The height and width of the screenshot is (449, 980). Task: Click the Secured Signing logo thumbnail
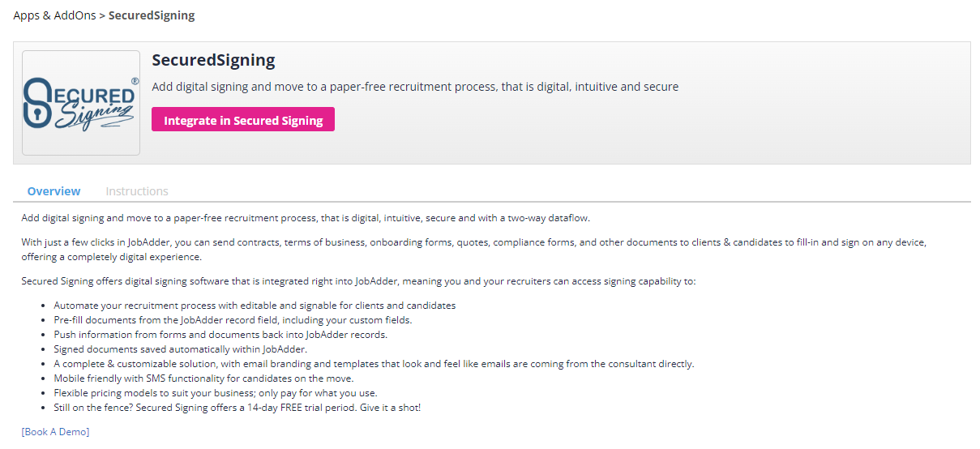pyautogui.click(x=81, y=103)
